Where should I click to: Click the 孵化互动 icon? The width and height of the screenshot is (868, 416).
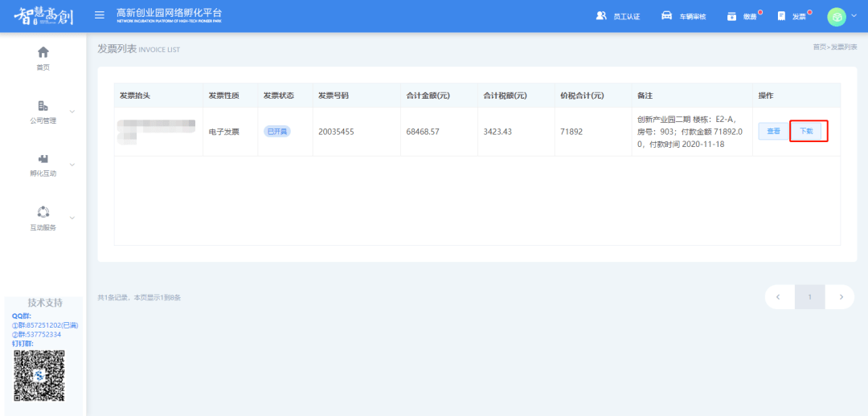point(43,159)
